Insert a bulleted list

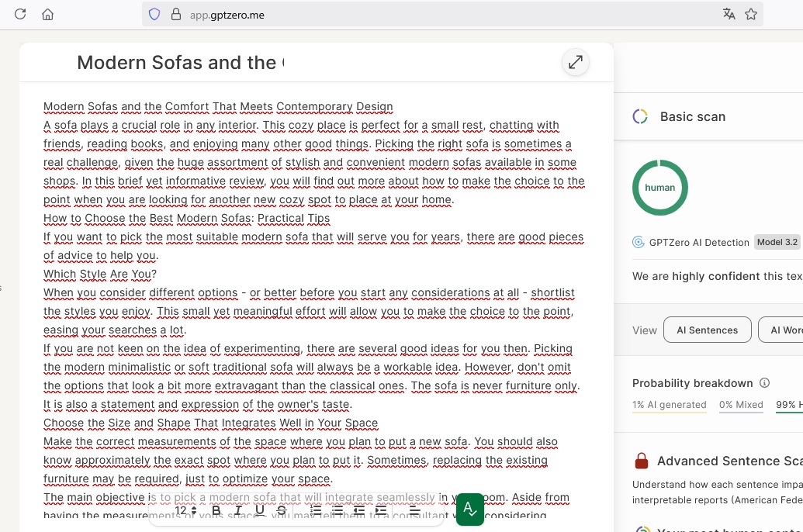337,510
